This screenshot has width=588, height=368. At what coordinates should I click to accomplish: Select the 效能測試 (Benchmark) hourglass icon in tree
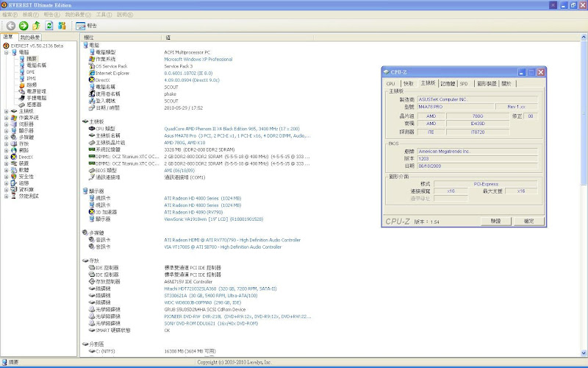pyautogui.click(x=14, y=196)
